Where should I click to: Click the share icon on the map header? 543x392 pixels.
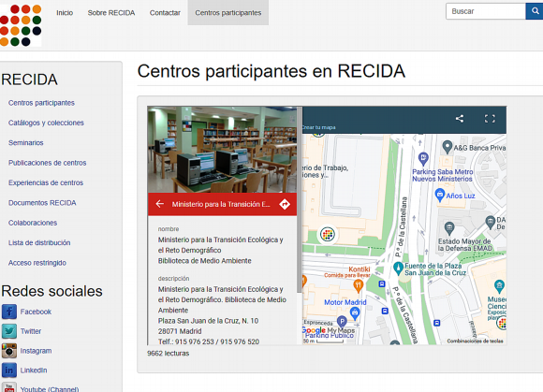pyautogui.click(x=459, y=119)
